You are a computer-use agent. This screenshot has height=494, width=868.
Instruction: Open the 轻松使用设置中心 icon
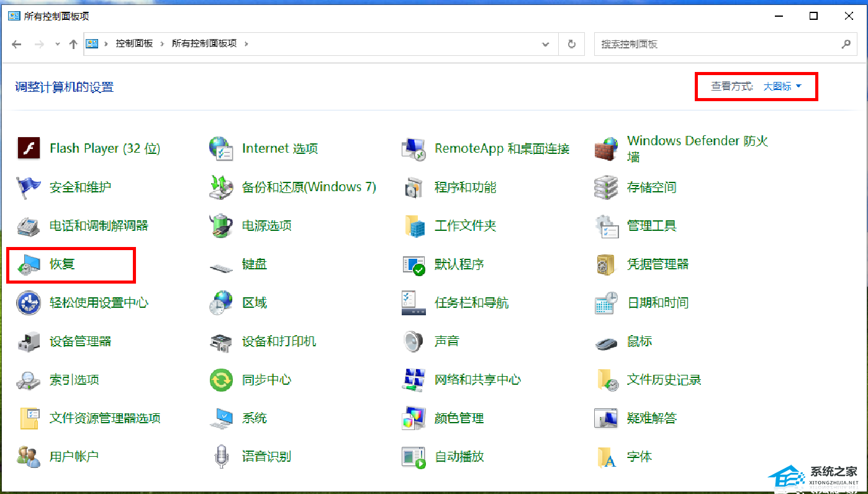(29, 303)
